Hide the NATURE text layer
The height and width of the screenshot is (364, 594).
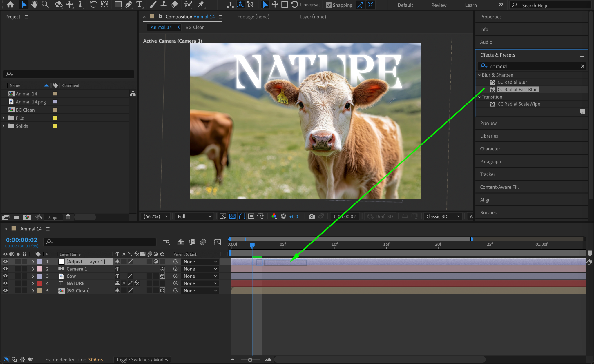pyautogui.click(x=5, y=283)
